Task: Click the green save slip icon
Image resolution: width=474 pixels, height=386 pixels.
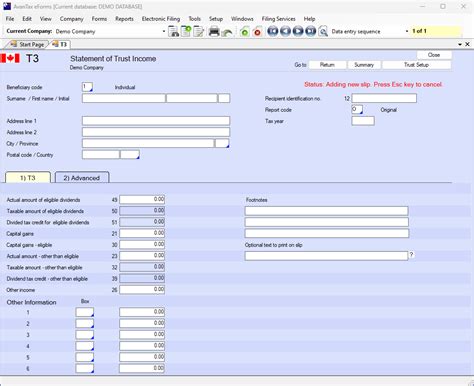Action: (x=244, y=32)
